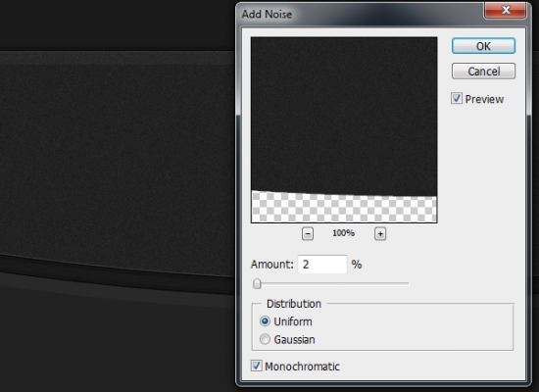The image size is (539, 392).
Task: Confirm noise settings with OK
Action: pos(483,46)
